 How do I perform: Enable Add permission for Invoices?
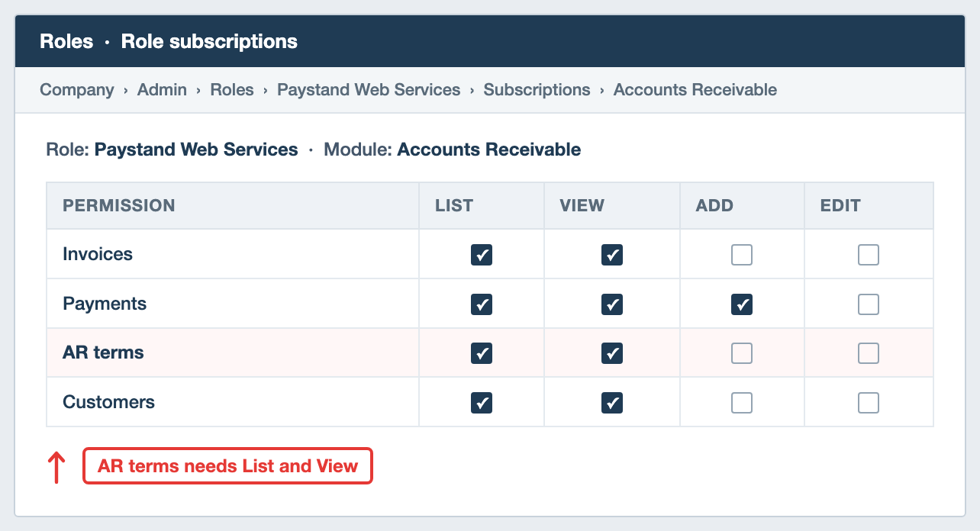click(x=742, y=255)
